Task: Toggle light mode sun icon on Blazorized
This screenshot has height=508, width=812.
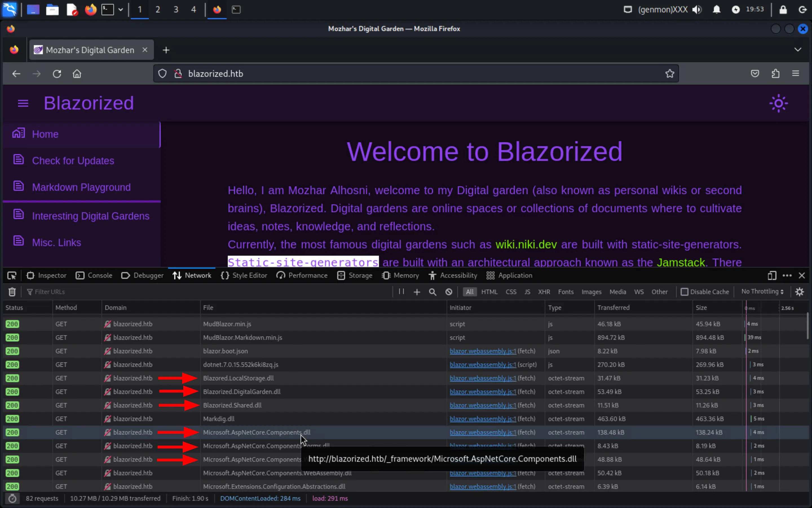Action: click(x=778, y=103)
